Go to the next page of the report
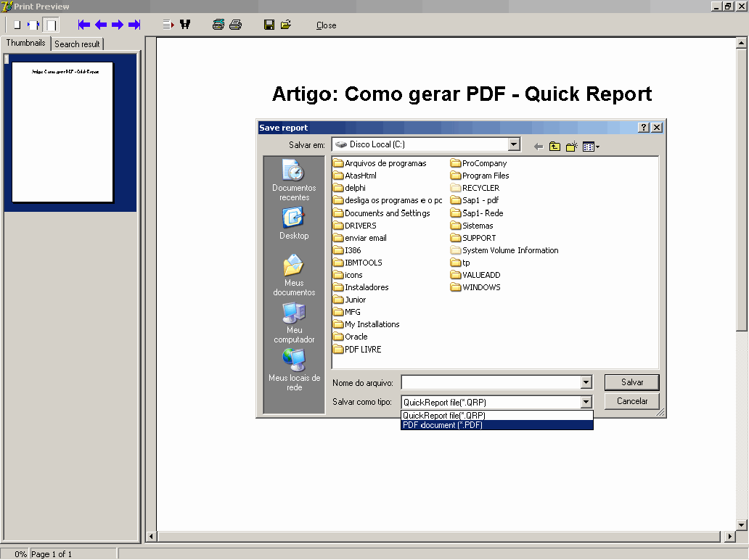Viewport: 749px width, 560px height. (x=118, y=25)
